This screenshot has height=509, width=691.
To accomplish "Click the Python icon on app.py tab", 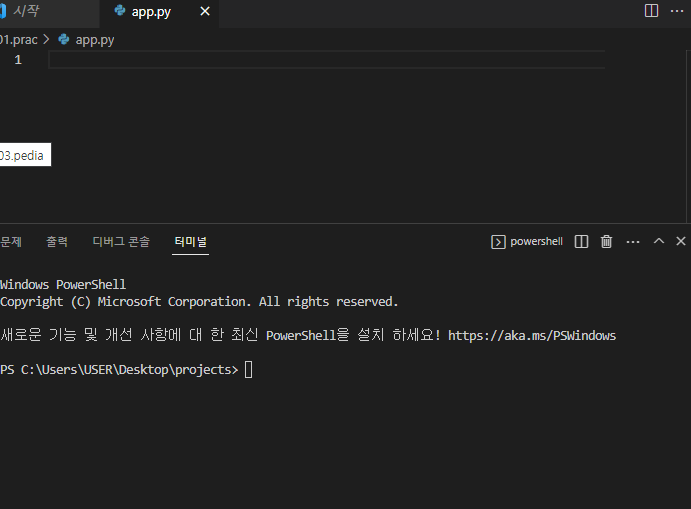I will (x=119, y=11).
